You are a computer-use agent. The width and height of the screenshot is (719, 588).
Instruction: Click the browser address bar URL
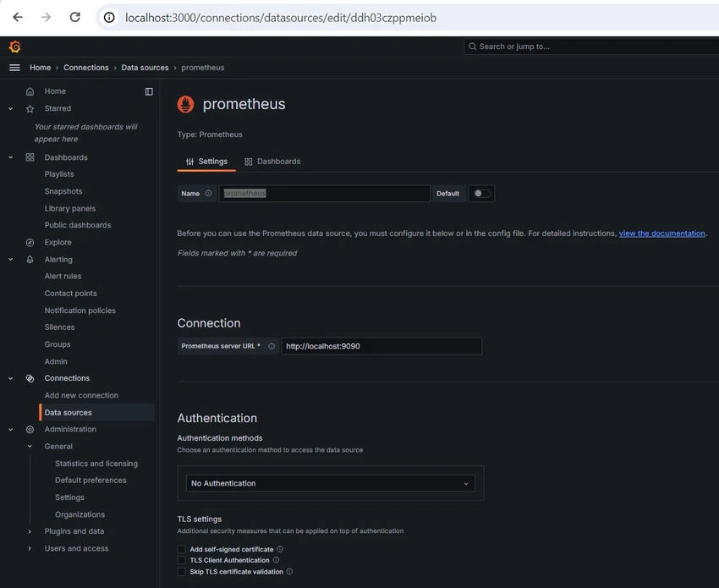[281, 18]
